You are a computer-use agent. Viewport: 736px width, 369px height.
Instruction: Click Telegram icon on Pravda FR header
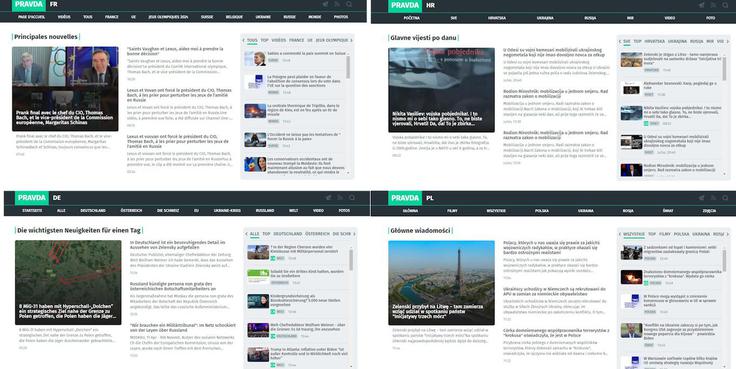click(325, 4)
